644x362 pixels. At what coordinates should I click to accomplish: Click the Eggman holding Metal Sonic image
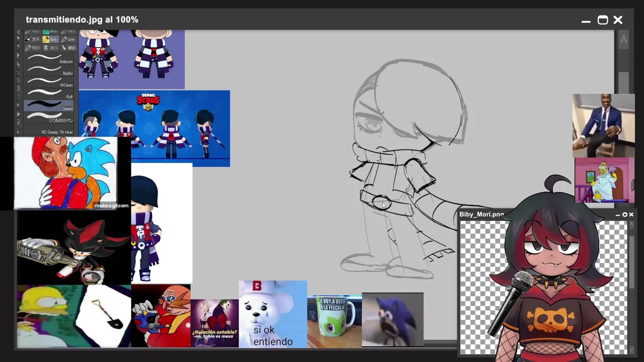161,316
